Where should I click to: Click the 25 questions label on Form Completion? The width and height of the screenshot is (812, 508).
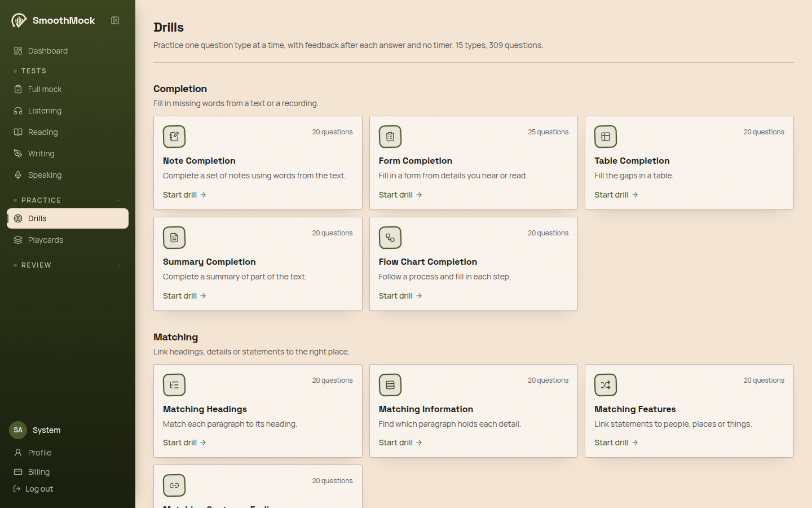pyautogui.click(x=548, y=132)
